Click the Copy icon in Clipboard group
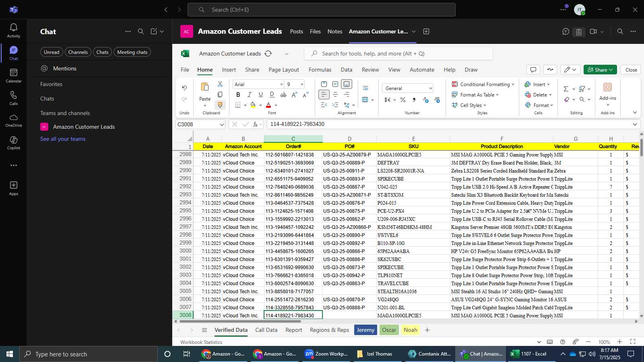 220,95
